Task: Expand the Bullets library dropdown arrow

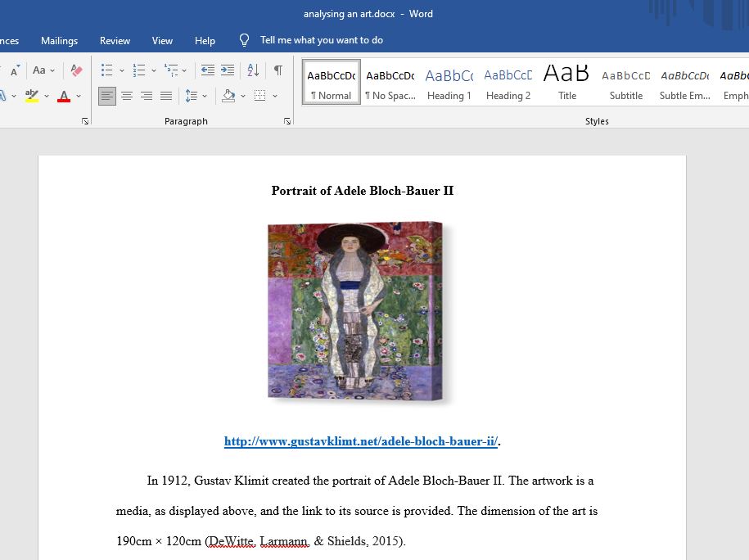Action: (x=122, y=70)
